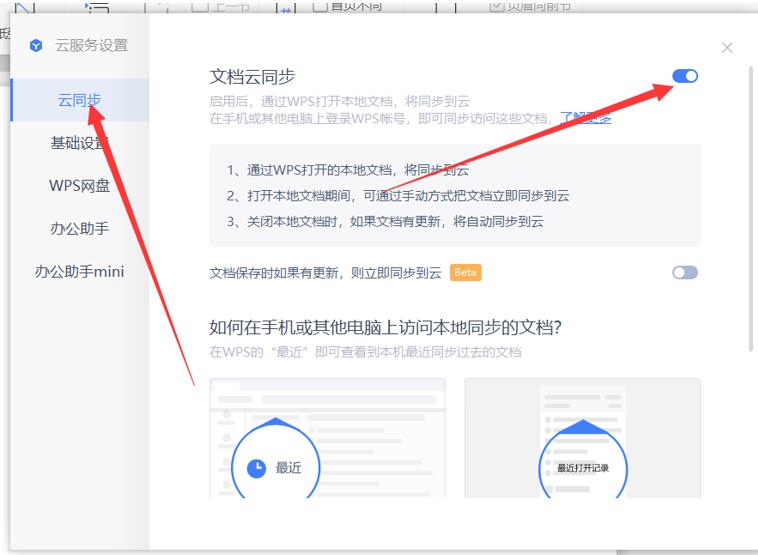Click the 云服务设置 title text
Viewport: 758px width, 555px height.
tap(91, 45)
